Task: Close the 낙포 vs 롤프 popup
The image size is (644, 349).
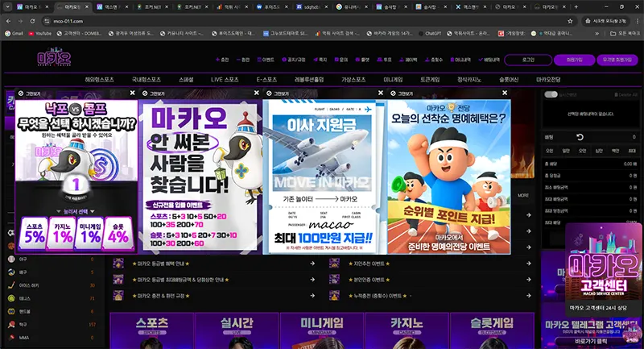Action: coord(132,93)
